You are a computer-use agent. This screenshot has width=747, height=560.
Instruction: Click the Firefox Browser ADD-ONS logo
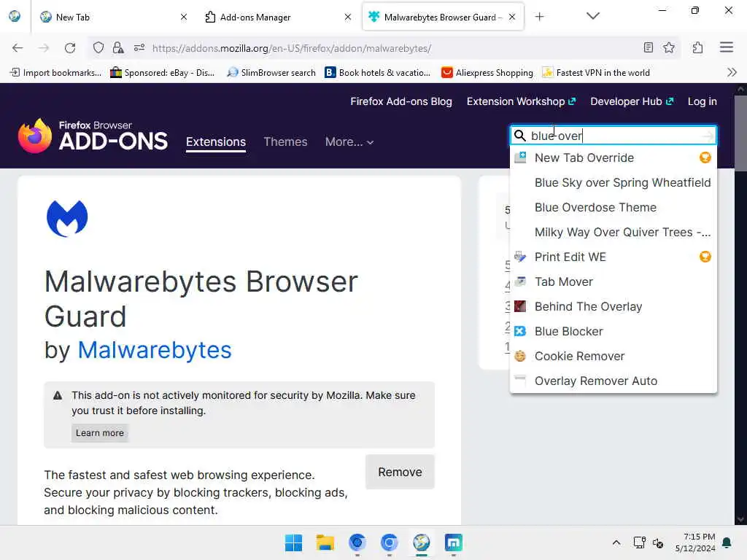point(93,136)
